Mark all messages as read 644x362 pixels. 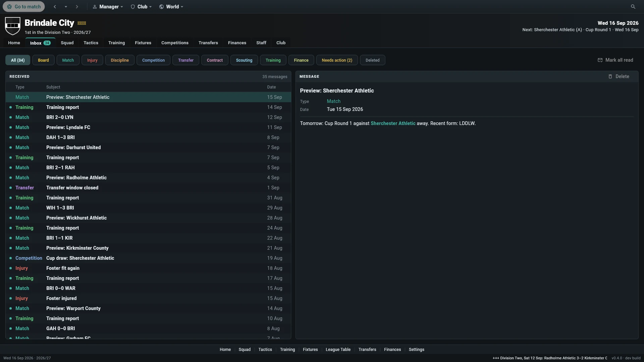pyautogui.click(x=615, y=60)
